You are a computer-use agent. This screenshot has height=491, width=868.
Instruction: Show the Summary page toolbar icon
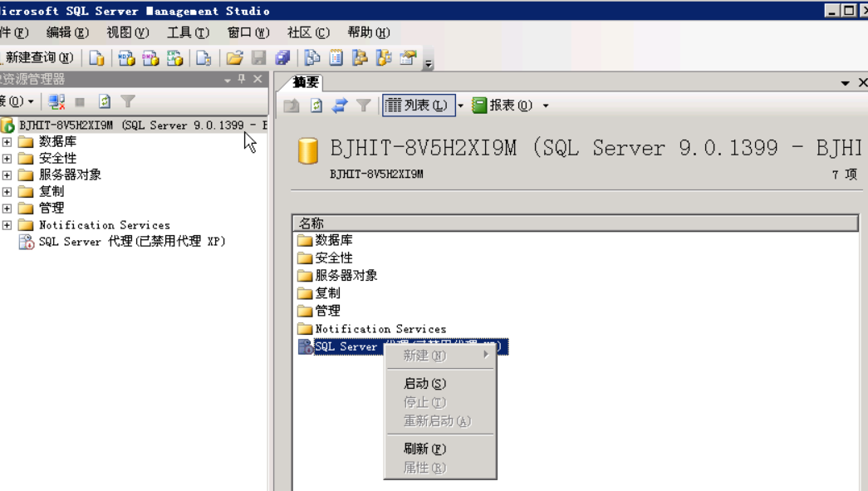(x=336, y=57)
